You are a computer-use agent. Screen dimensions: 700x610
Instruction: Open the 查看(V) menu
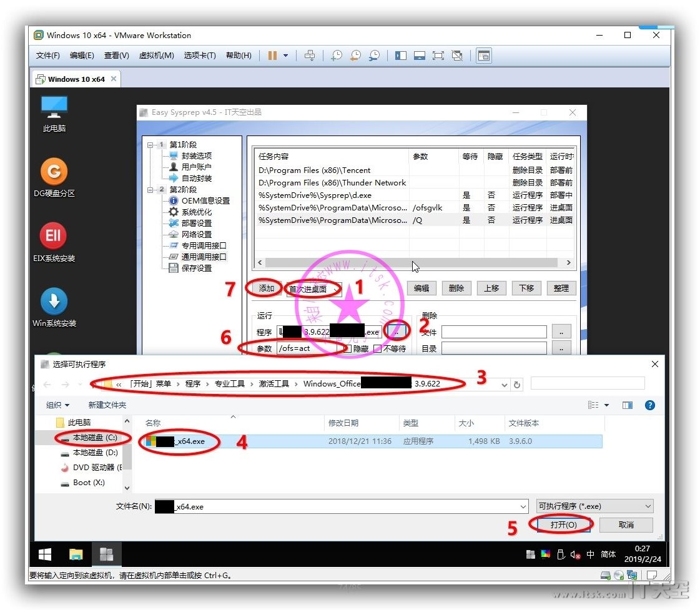(x=117, y=56)
